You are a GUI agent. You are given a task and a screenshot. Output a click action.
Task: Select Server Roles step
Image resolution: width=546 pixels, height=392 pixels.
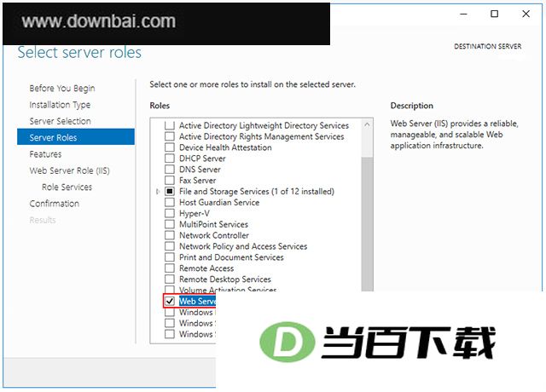tap(76, 137)
